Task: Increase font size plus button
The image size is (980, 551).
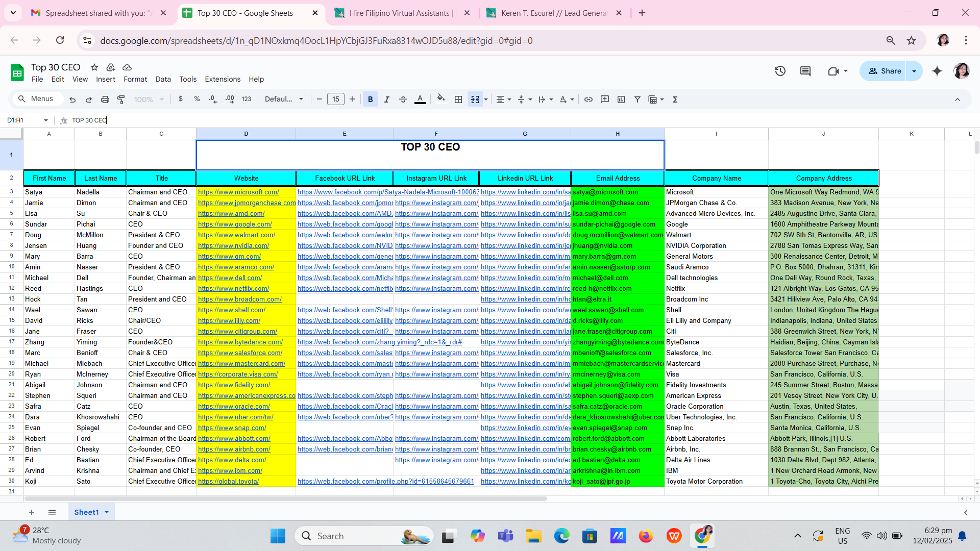Action: (x=352, y=99)
